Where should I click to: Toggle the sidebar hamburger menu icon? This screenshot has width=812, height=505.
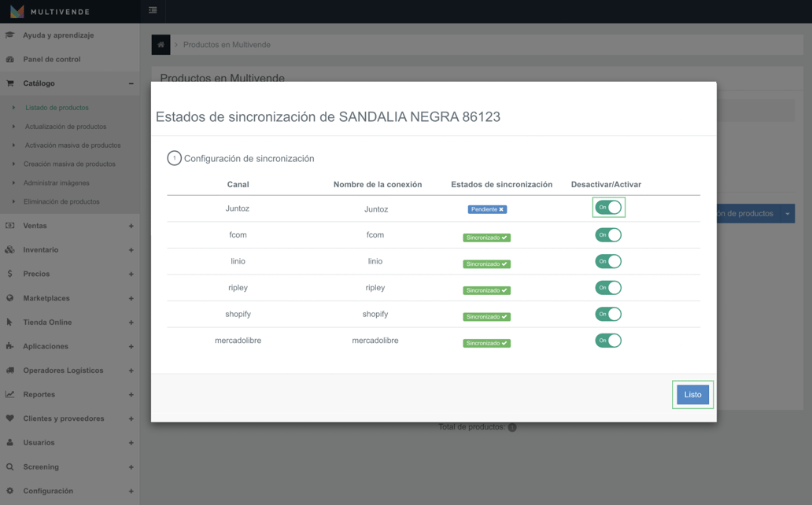153,10
